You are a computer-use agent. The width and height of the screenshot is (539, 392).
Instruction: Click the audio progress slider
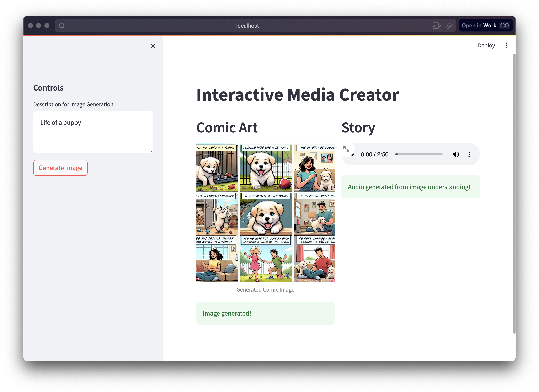click(418, 154)
